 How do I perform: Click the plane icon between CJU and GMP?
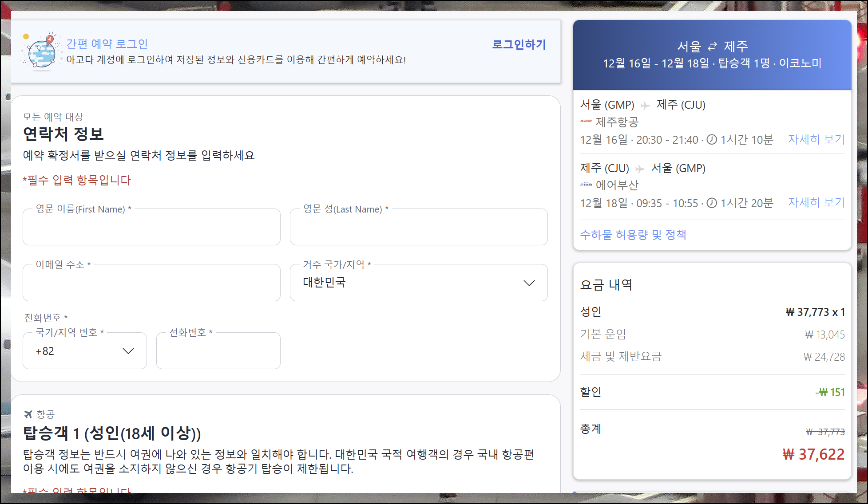pyautogui.click(x=640, y=169)
